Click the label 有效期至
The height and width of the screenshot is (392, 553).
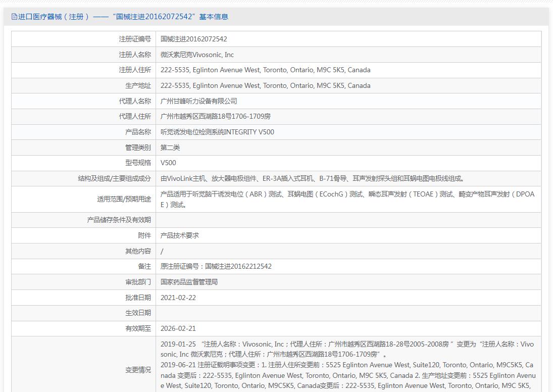pos(138,328)
